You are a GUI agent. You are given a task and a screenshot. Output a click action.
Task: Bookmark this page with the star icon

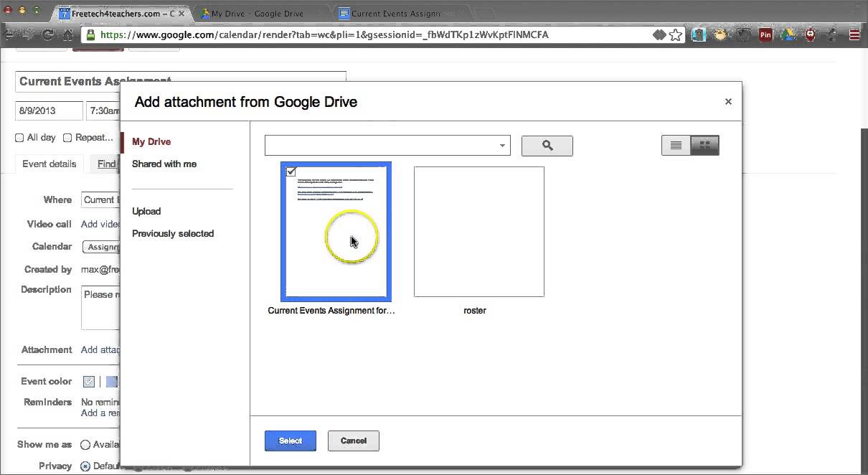pos(676,34)
